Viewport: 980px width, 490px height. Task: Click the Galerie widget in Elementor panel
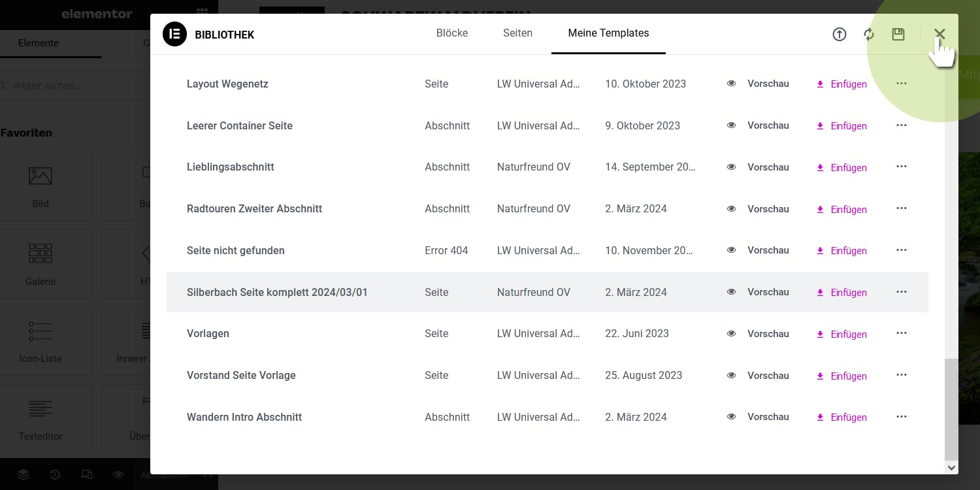pyautogui.click(x=41, y=263)
